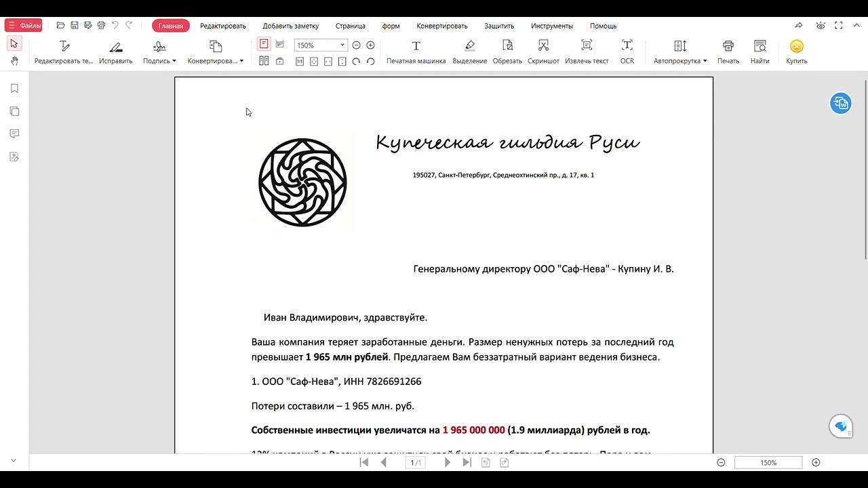868x488 pixels.
Task: Click the page number field
Action: click(416, 463)
